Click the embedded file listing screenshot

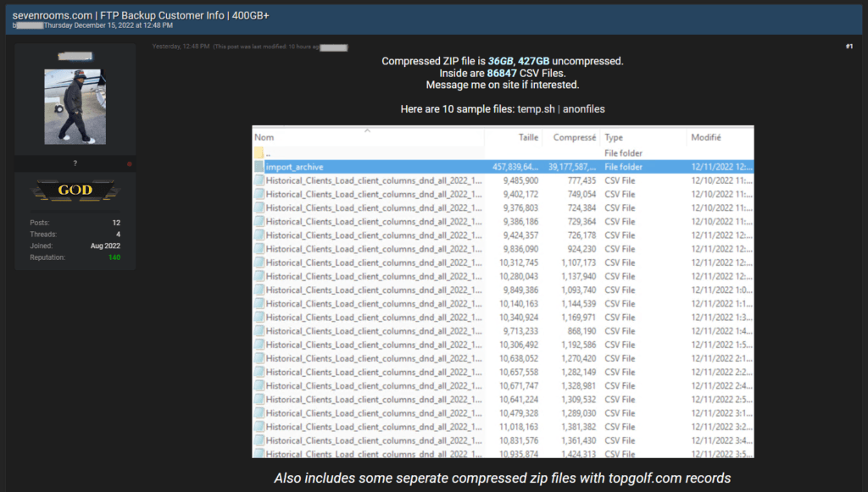[503, 292]
